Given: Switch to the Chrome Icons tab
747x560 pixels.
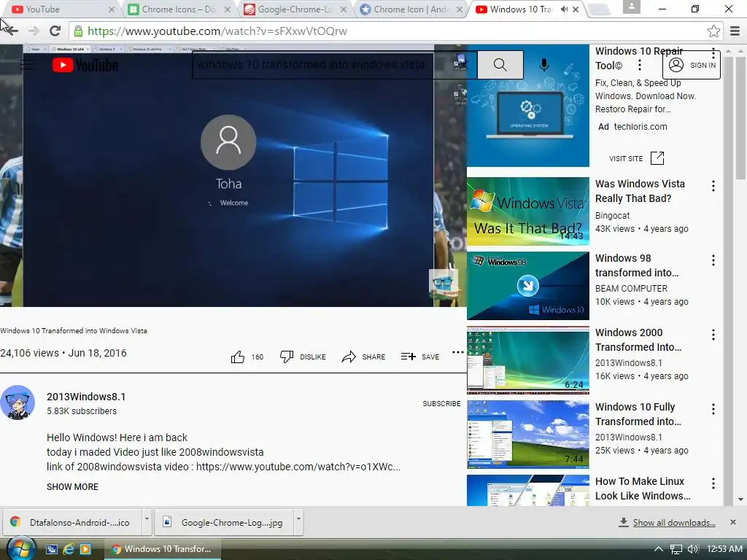Looking at the screenshot, I should (179, 9).
